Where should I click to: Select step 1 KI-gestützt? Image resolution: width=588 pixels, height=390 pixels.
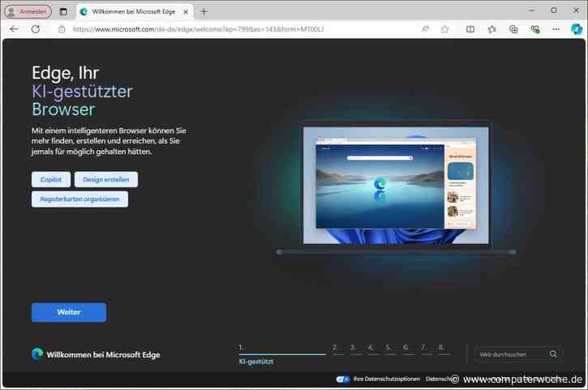click(x=282, y=354)
